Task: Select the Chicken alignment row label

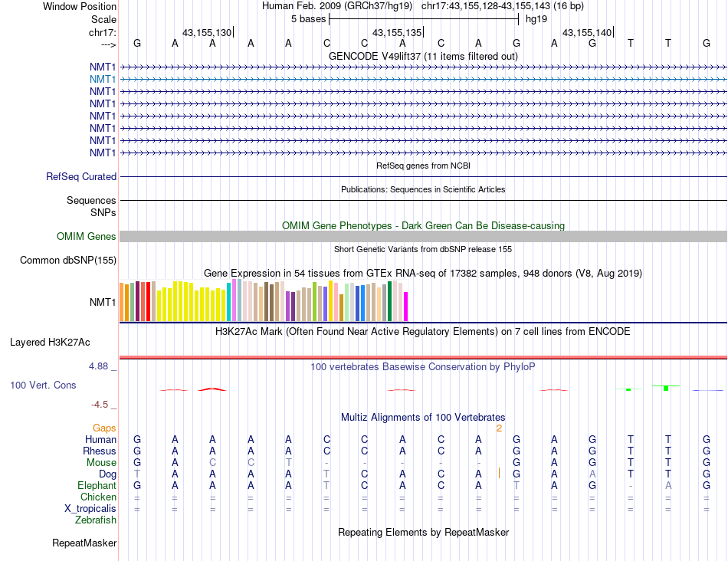Action: (98, 497)
